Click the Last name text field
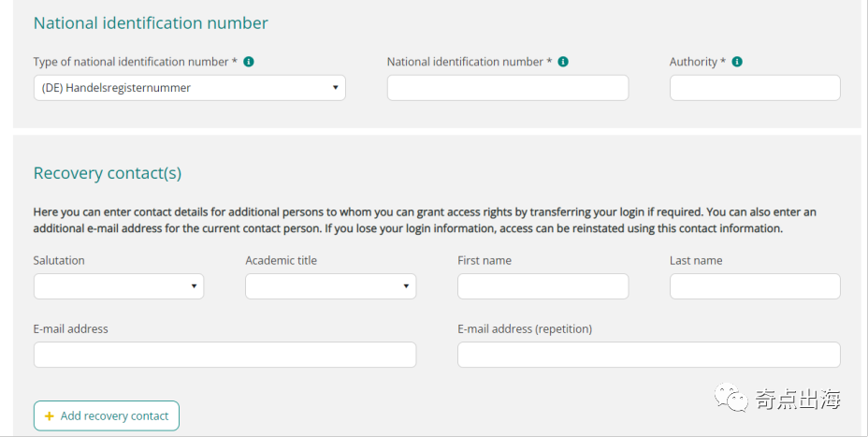Viewport: 868px width, 437px height. coord(755,286)
